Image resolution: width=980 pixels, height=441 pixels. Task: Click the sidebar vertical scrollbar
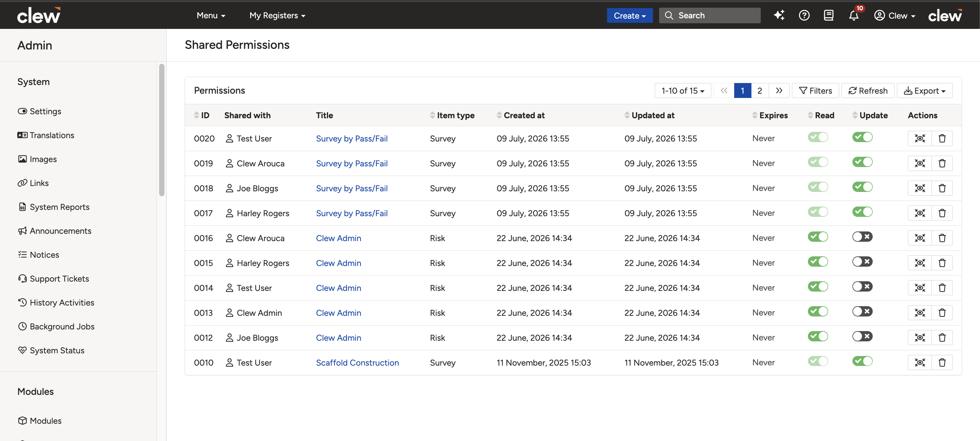click(162, 130)
